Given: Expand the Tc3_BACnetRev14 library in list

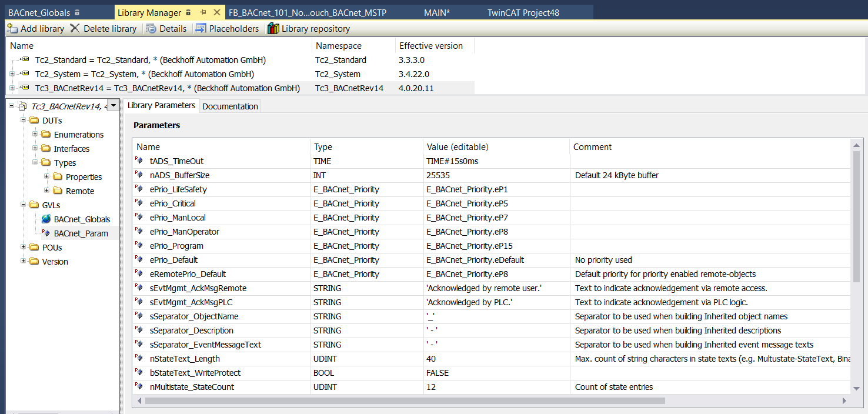Looking at the screenshot, I should pos(12,88).
